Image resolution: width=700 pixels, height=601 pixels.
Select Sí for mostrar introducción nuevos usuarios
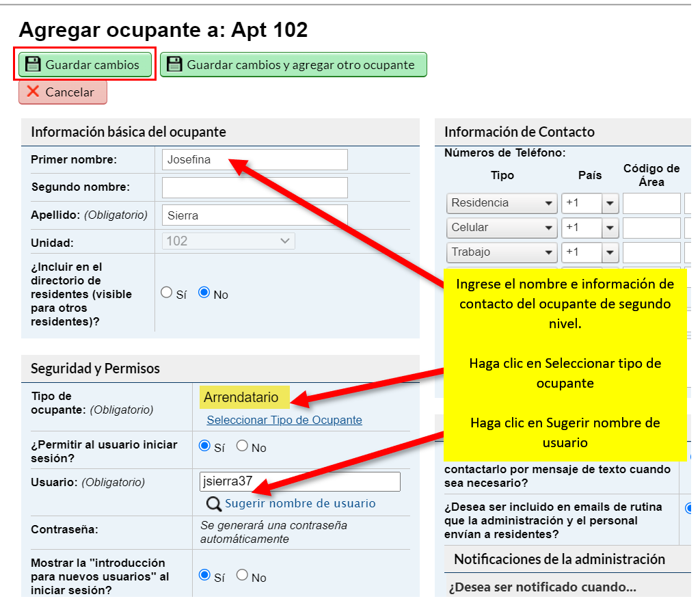pos(204,574)
